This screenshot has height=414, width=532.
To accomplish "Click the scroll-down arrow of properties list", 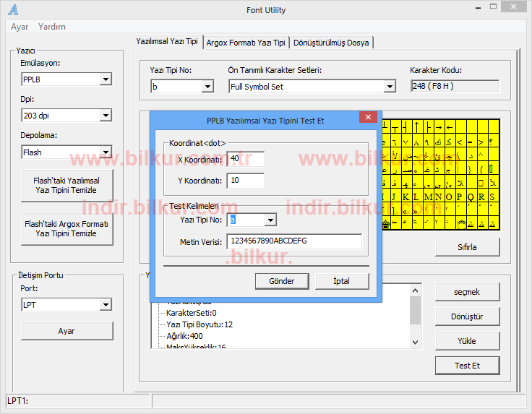I will point(415,342).
